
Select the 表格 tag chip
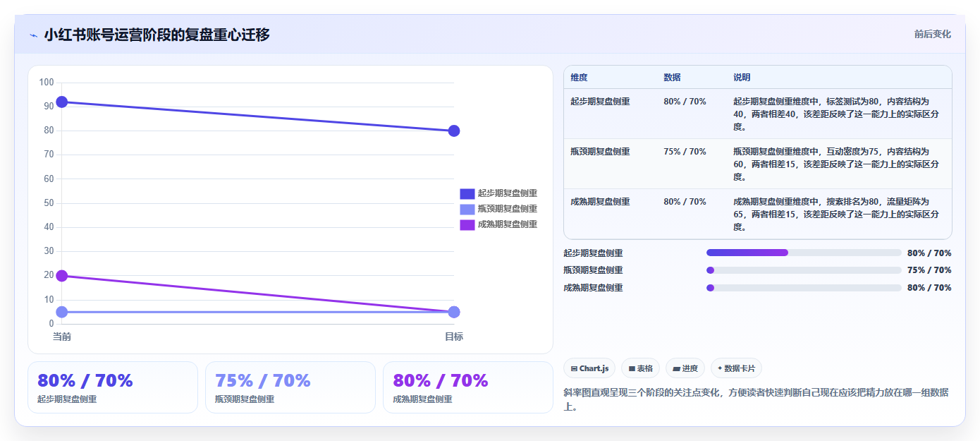pos(640,368)
